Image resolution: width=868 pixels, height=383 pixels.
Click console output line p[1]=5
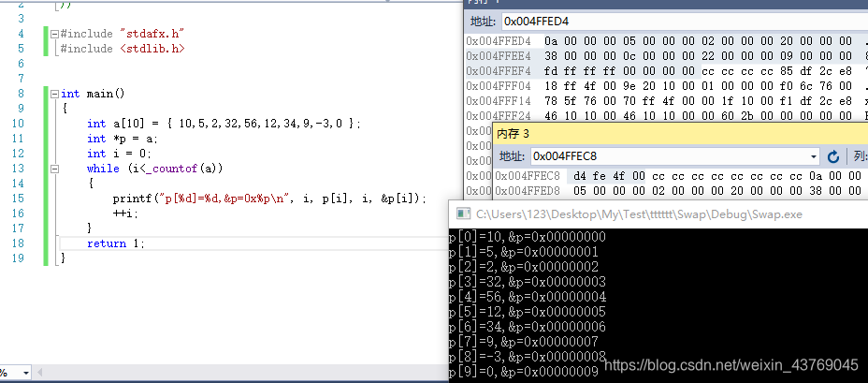click(523, 252)
